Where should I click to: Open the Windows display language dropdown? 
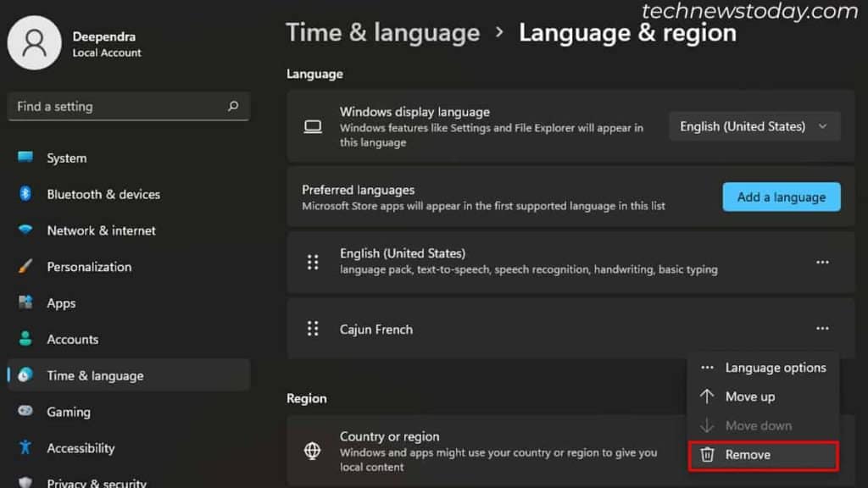[x=754, y=125]
